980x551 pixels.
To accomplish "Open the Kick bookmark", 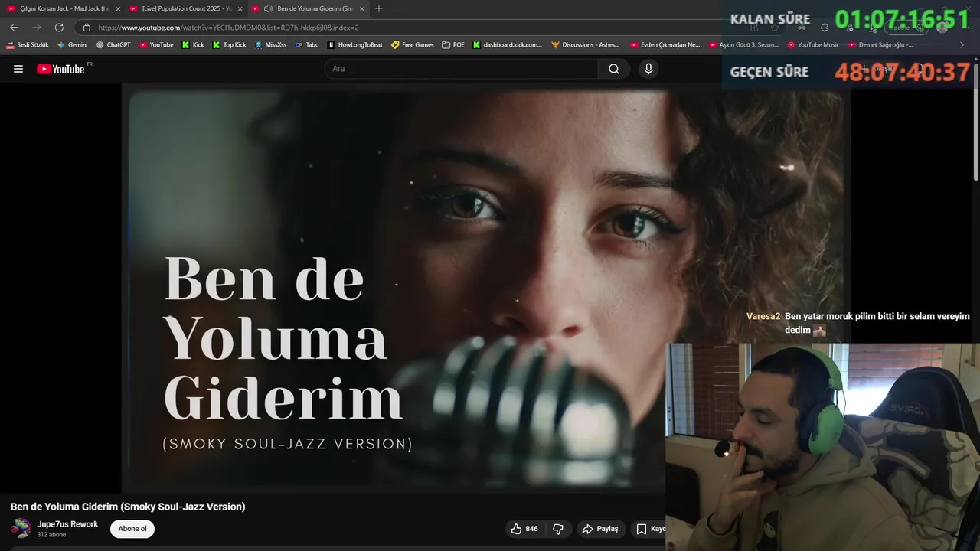I will [193, 45].
